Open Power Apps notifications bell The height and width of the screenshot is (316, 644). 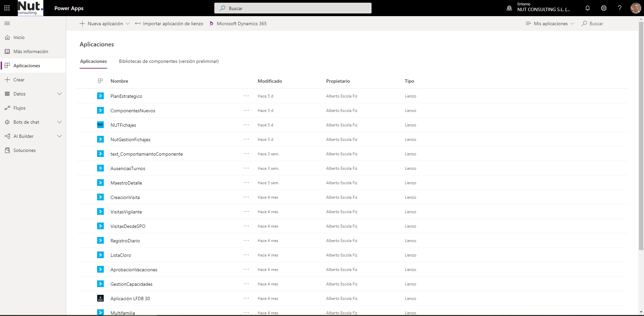tap(588, 8)
